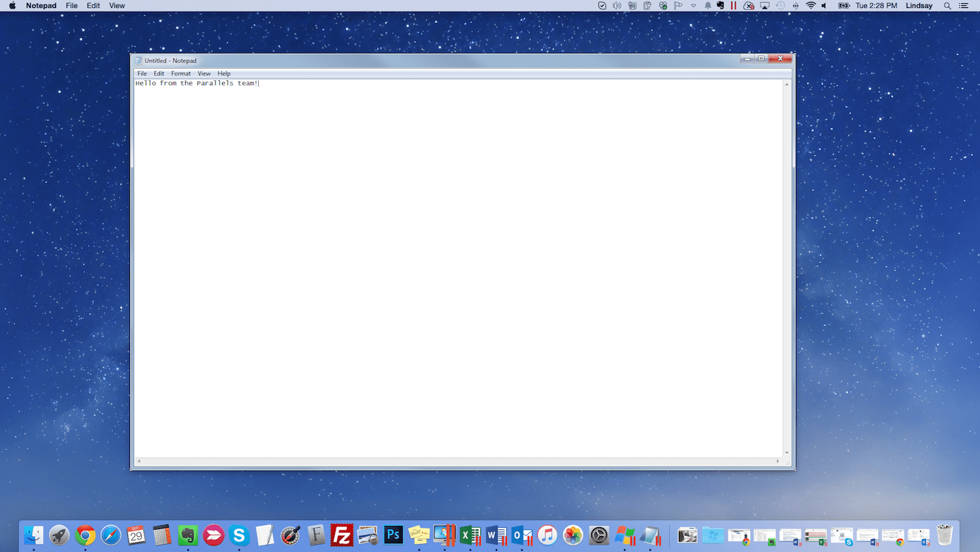Click the Bluetooth menu bar icon

[x=795, y=5]
